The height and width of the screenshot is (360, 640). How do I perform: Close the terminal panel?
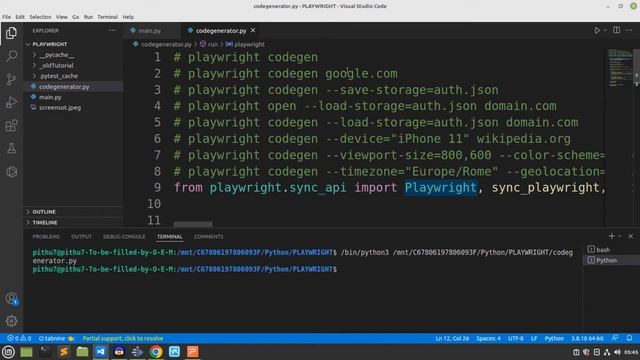coord(631,236)
